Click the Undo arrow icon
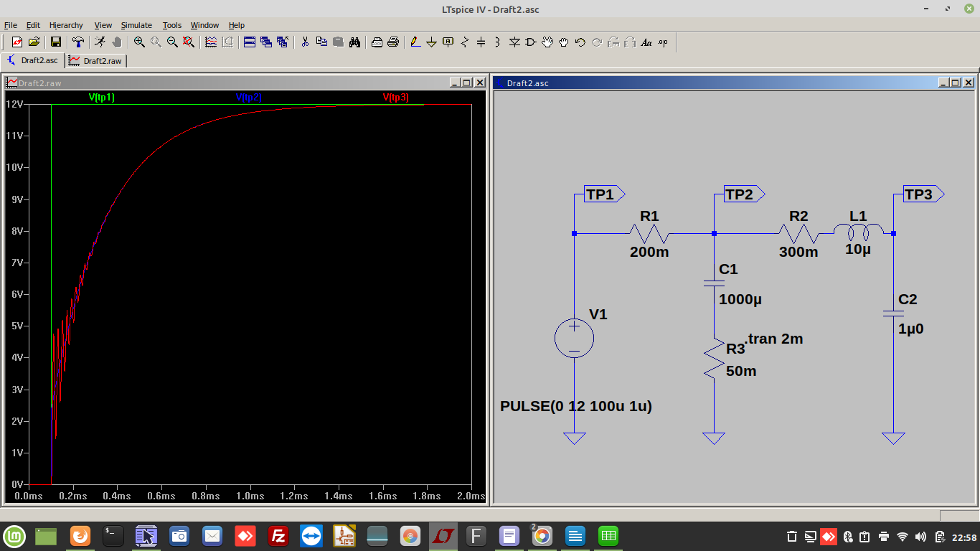Screen dimensions: 980x551 pyautogui.click(x=580, y=42)
